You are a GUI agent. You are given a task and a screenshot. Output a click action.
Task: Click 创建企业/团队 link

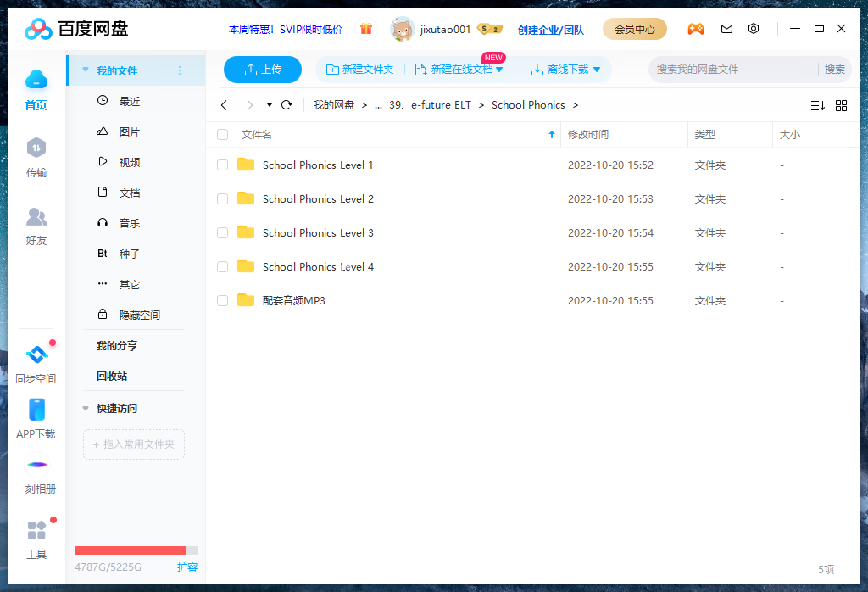[x=551, y=30]
